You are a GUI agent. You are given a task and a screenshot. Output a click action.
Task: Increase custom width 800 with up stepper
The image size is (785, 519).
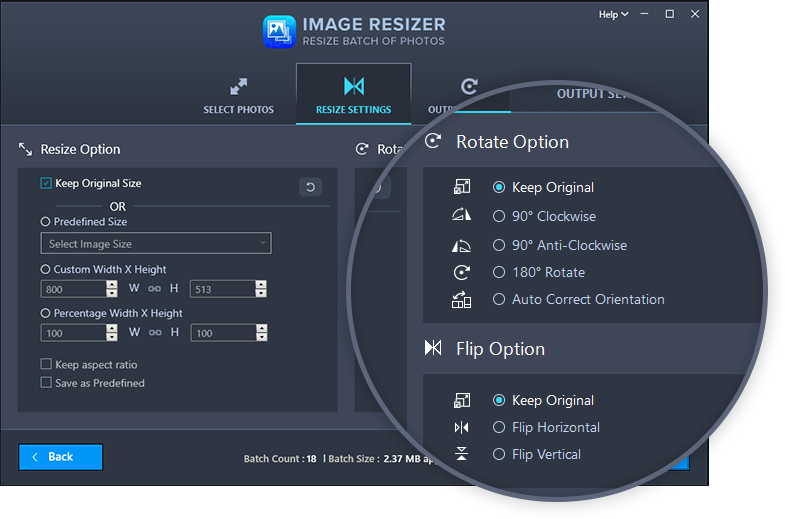(x=112, y=285)
